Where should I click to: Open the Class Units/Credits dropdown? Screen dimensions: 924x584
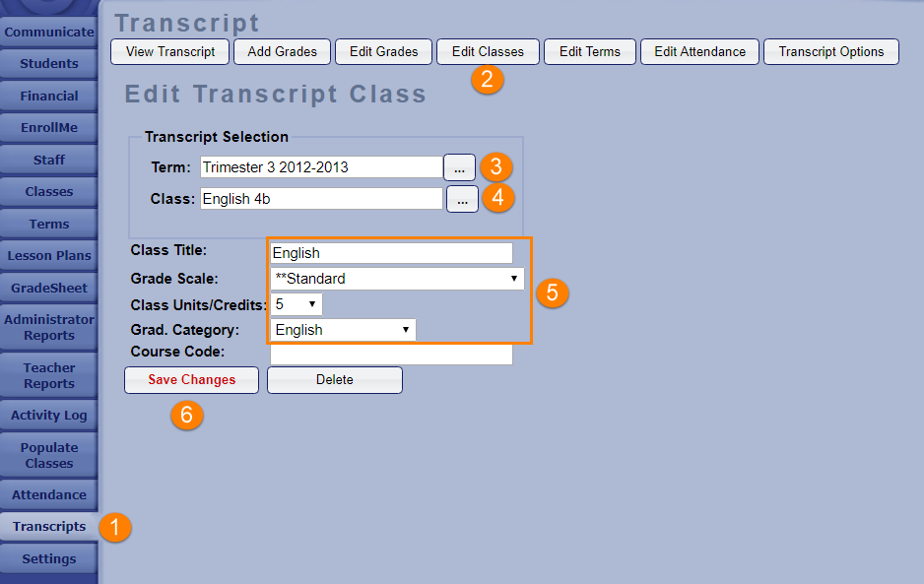point(297,304)
